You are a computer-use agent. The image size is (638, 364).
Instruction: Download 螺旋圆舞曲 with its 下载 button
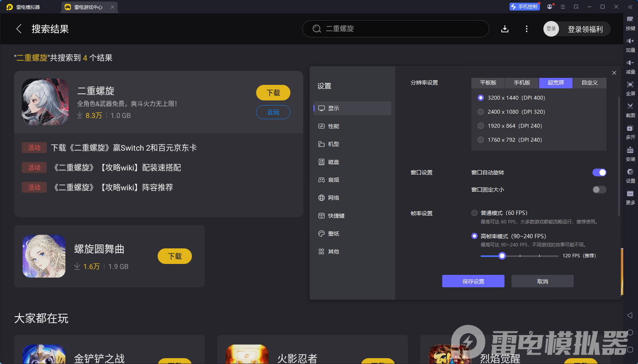click(x=175, y=256)
